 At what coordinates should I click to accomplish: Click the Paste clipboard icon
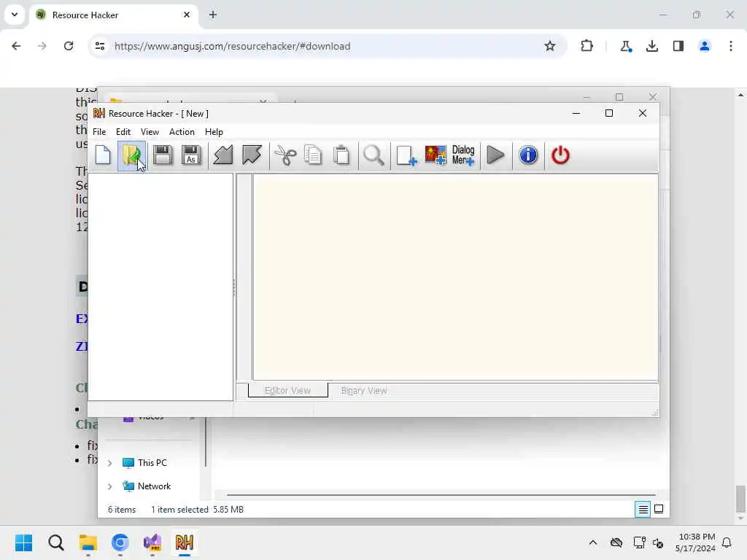click(341, 155)
